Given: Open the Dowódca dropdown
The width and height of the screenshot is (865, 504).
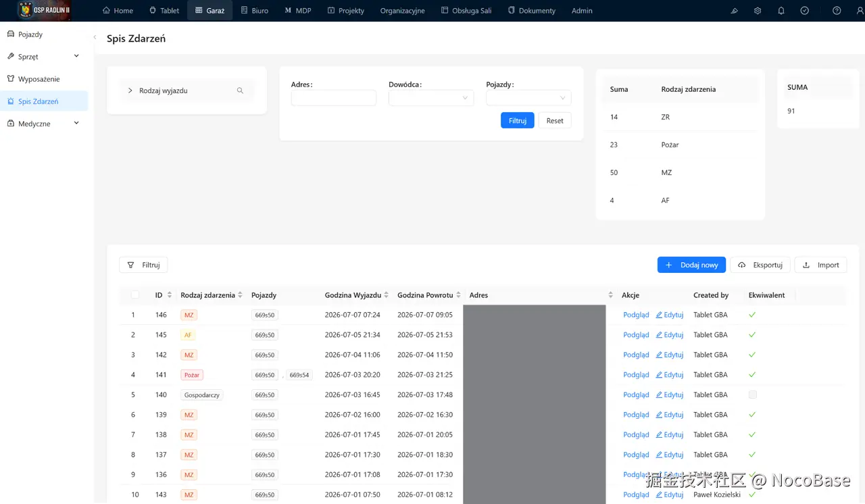Looking at the screenshot, I should click(431, 98).
